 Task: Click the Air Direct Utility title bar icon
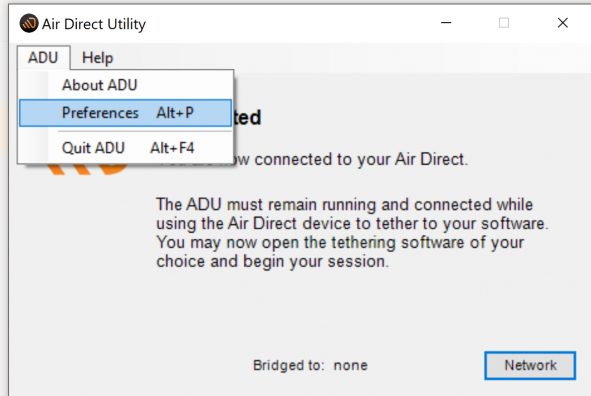(29, 23)
